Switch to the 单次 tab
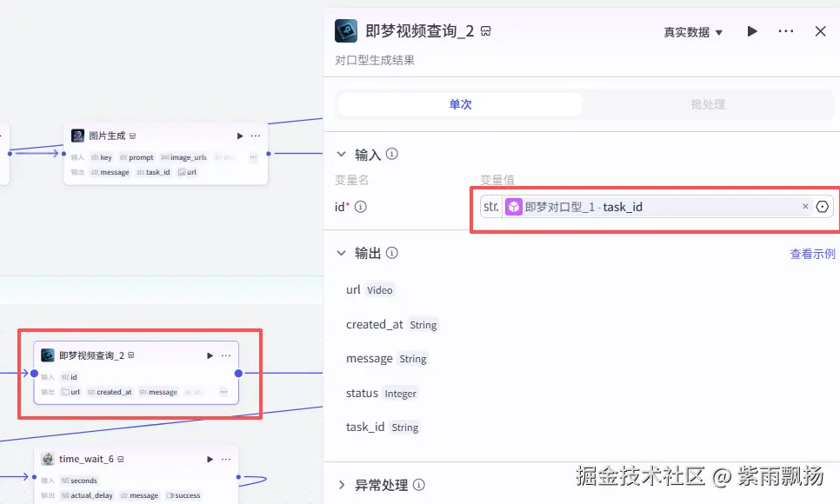Screen dimensions: 840x504 460,104
